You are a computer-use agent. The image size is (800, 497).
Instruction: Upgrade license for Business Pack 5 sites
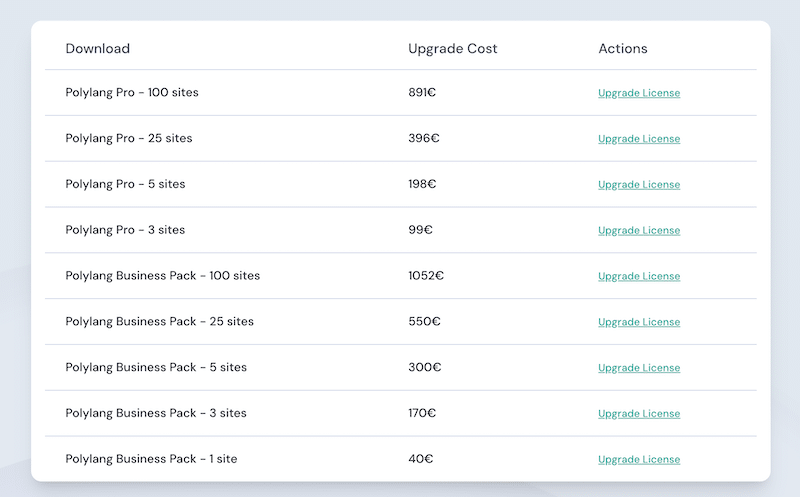point(639,368)
